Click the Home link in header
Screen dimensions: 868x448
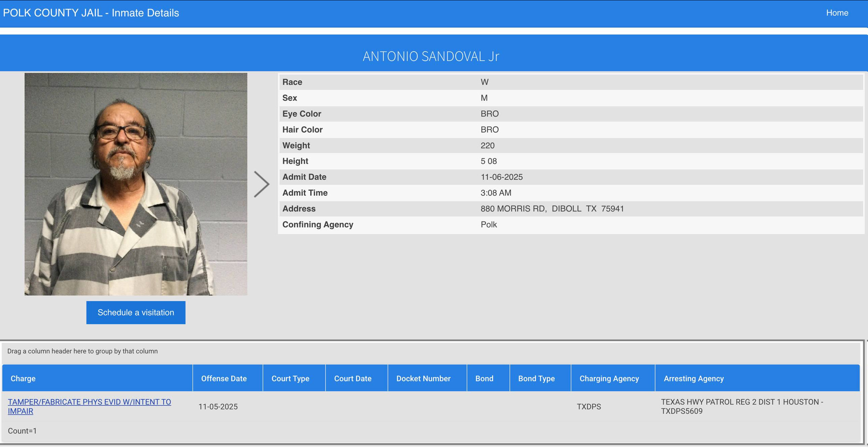point(837,13)
